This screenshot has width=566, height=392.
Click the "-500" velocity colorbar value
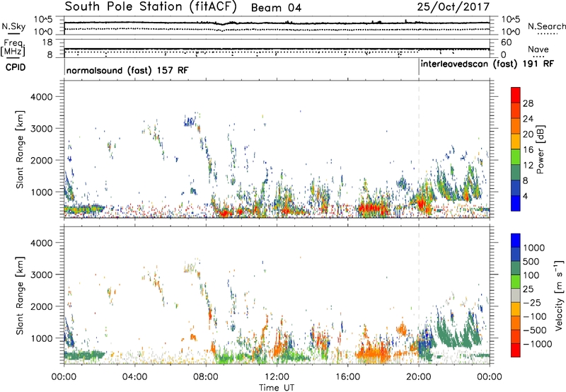[x=535, y=330]
